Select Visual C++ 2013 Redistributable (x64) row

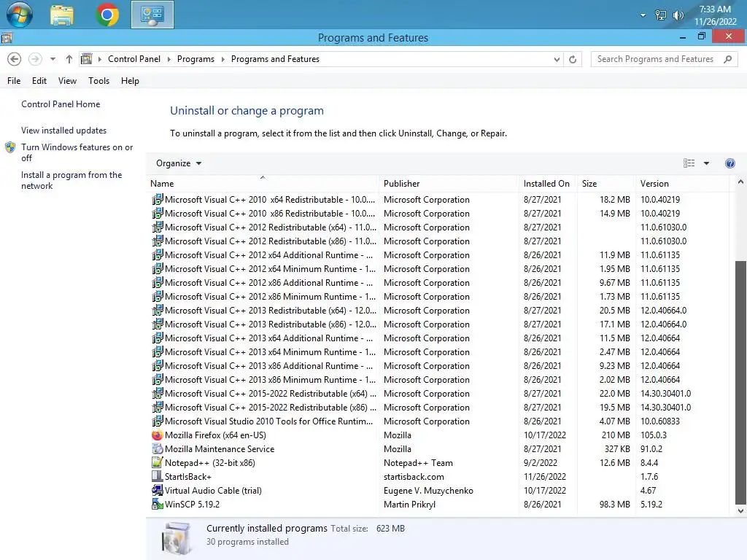(439, 311)
